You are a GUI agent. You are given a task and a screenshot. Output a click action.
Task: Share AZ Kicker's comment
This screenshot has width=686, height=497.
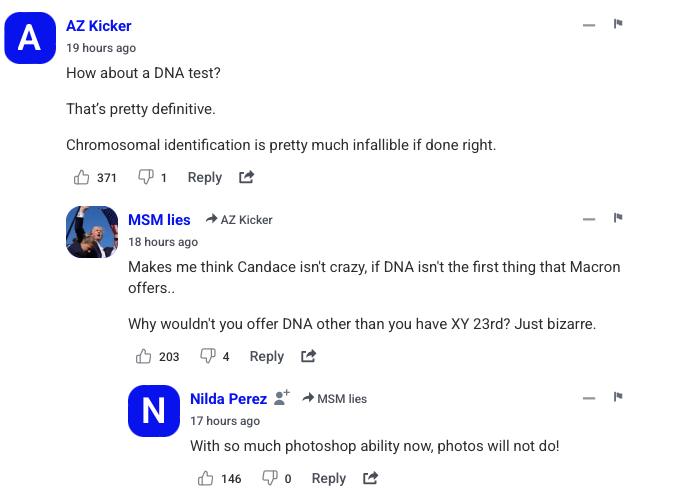[x=246, y=177]
